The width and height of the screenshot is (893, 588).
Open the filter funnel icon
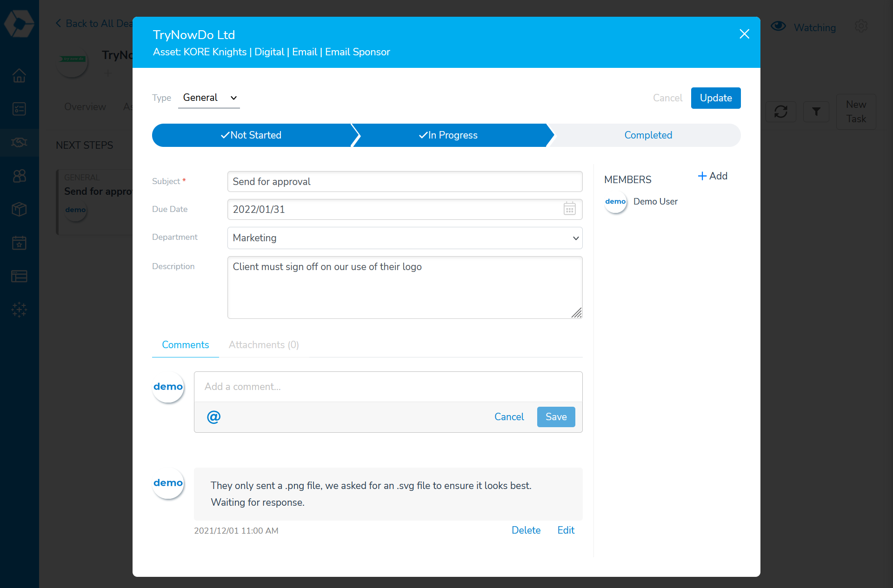[816, 112]
